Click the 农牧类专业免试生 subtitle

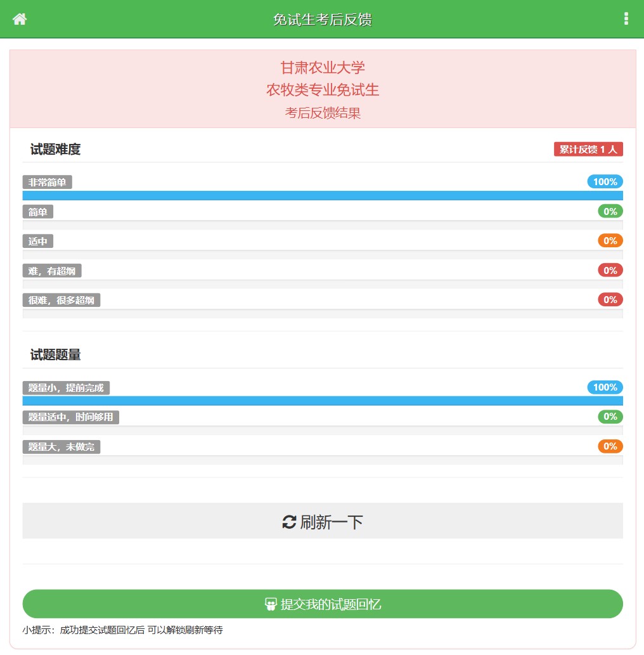[x=323, y=90]
